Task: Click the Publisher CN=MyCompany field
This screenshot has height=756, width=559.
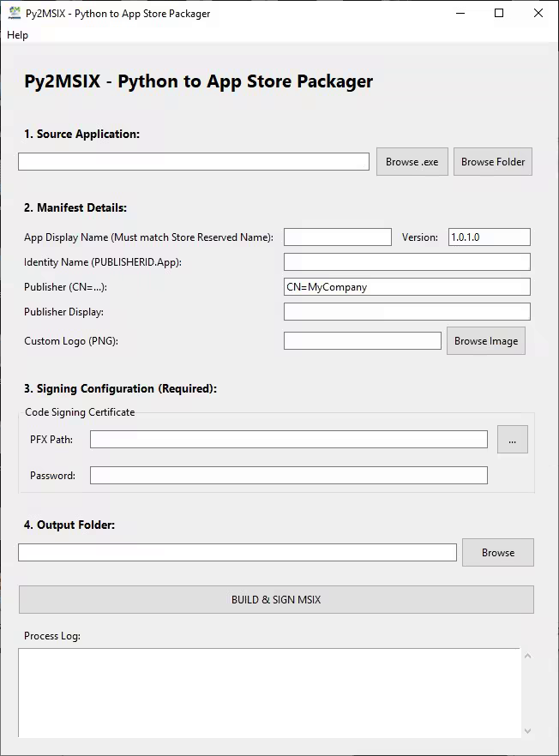Action: (406, 287)
